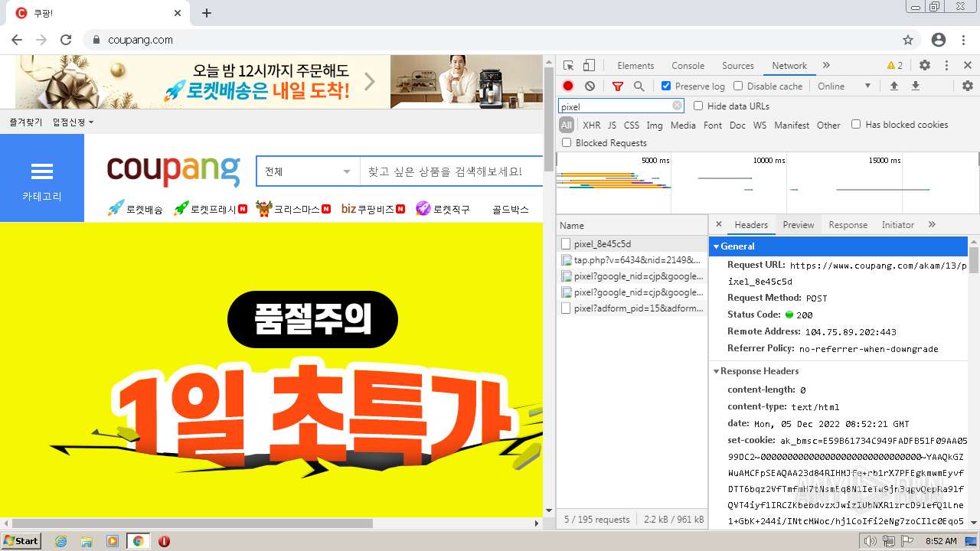Close the DevTools panel
980x551 pixels.
coord(968,66)
